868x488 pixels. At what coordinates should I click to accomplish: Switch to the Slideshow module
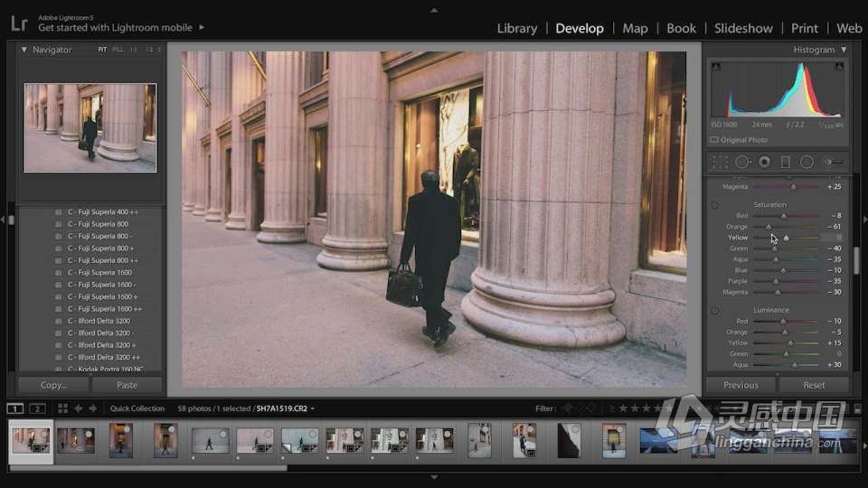(743, 28)
